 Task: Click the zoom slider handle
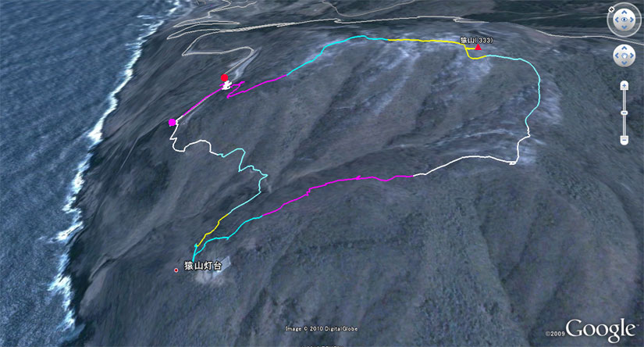pos(624,113)
